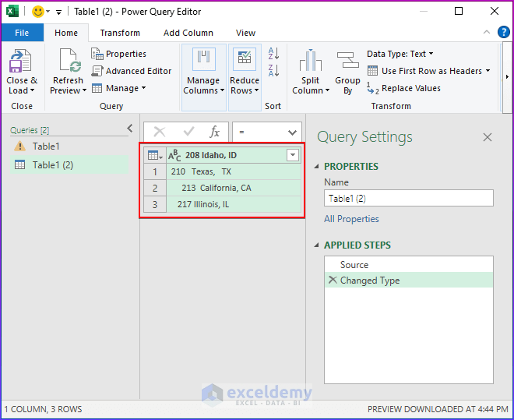Image resolution: width=514 pixels, height=420 pixels.
Task: Maximize the Power Query Editor window
Action: pyautogui.click(x=459, y=11)
